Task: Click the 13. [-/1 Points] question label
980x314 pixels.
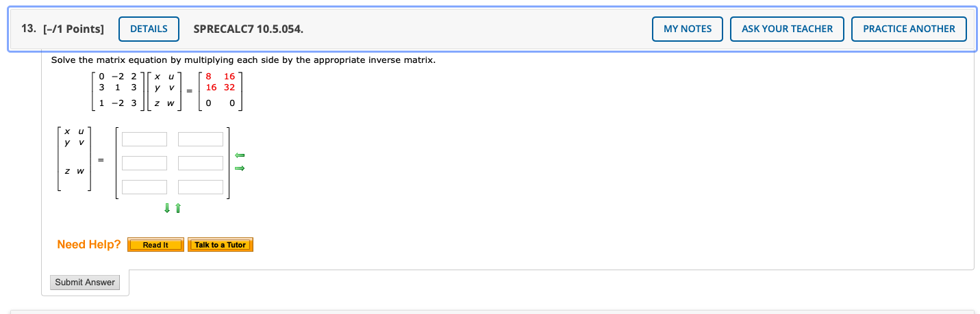Action: pos(63,29)
